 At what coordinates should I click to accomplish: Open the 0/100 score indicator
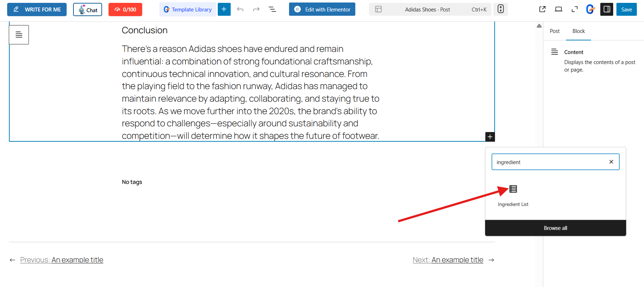point(125,10)
